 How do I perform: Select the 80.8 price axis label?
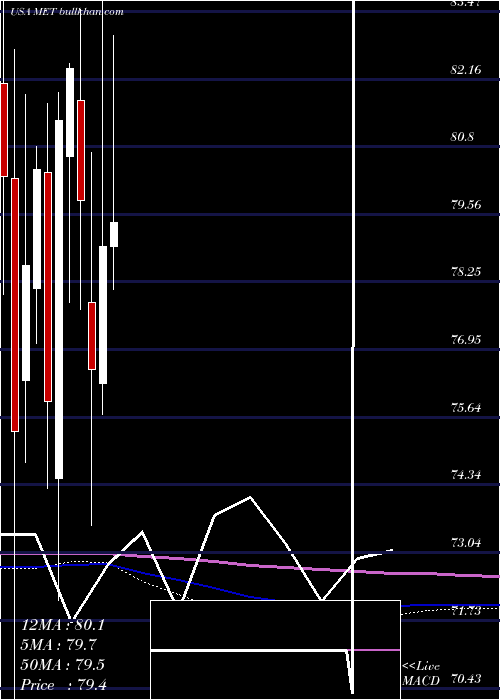tap(462, 137)
